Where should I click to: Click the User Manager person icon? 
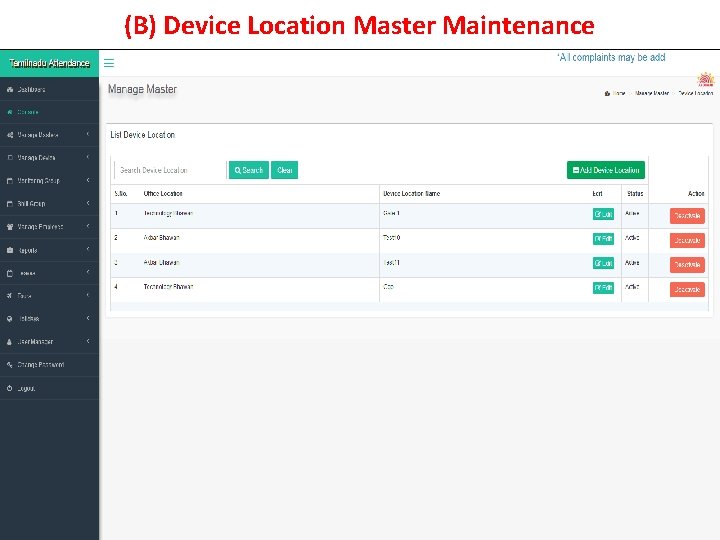[10, 342]
